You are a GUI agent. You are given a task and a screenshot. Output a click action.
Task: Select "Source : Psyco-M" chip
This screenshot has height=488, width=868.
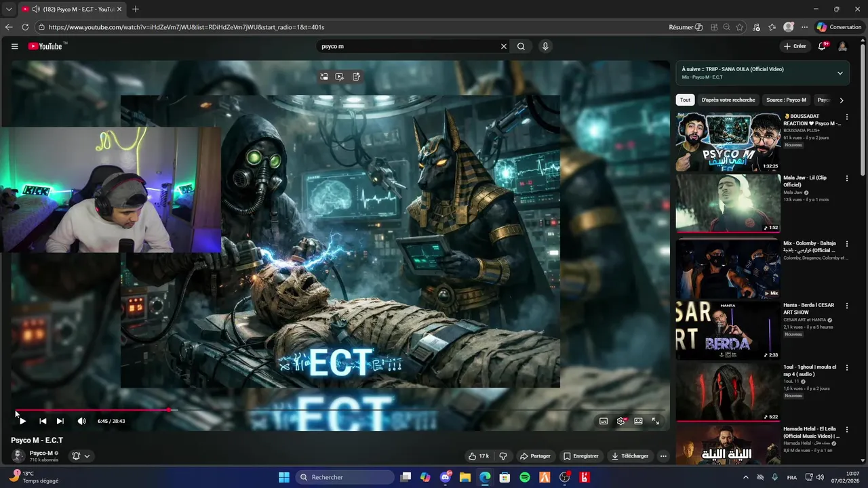click(786, 100)
